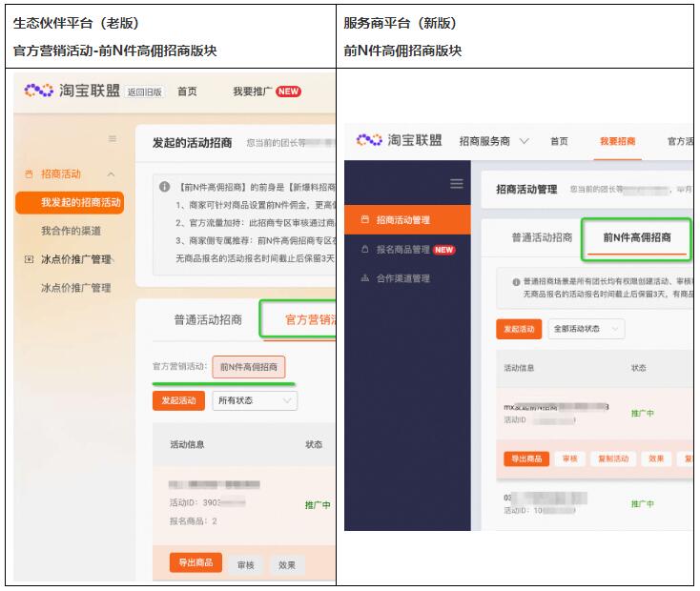Click 招商活动管理 page heading in new platform

[526, 190]
